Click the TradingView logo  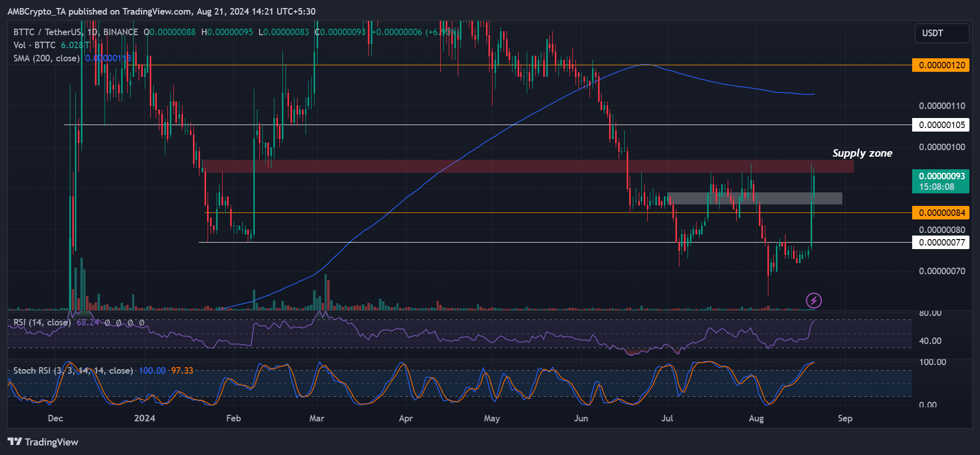tap(43, 442)
